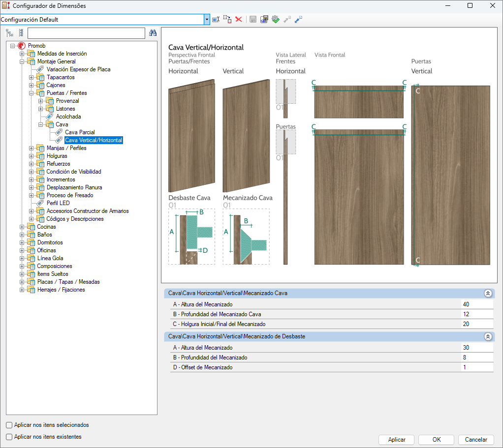Click the green checkmark gear icon
This screenshot has height=448, width=503.
(x=276, y=19)
